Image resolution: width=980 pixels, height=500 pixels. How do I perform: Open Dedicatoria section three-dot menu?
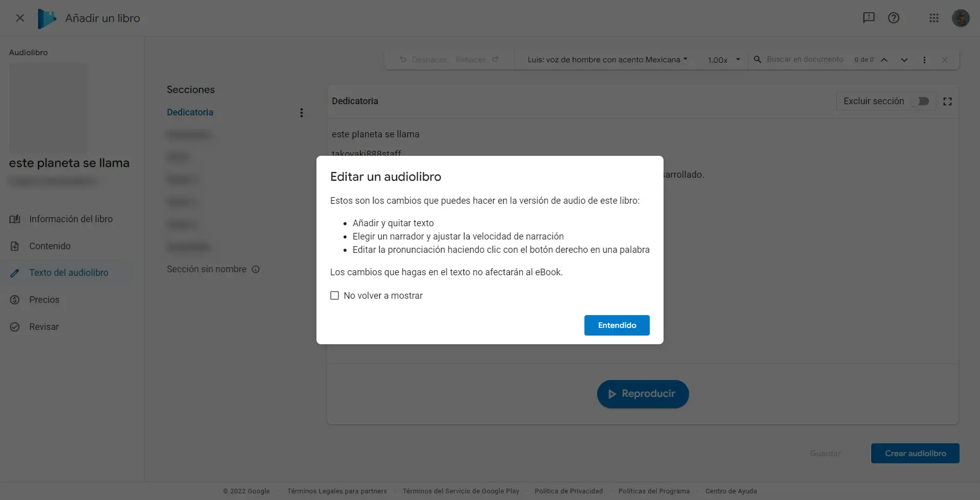(x=302, y=113)
